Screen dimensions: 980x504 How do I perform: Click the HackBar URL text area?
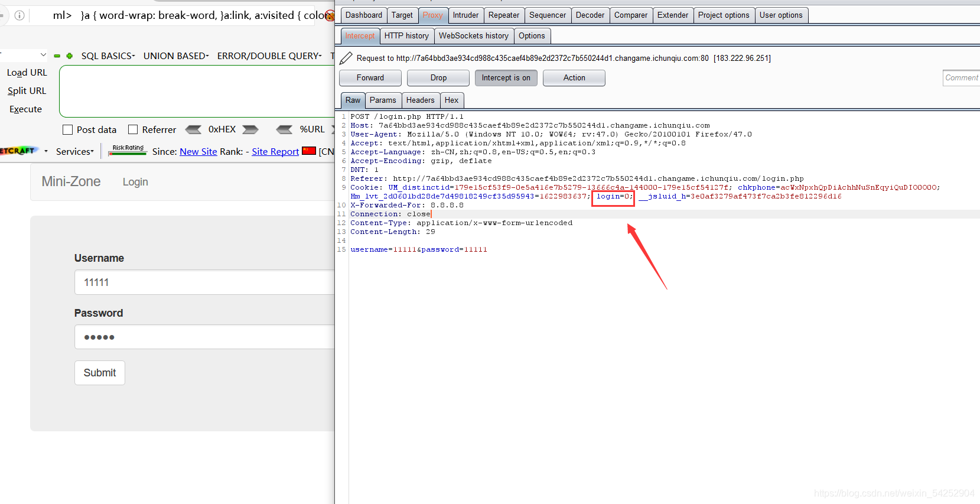point(197,92)
